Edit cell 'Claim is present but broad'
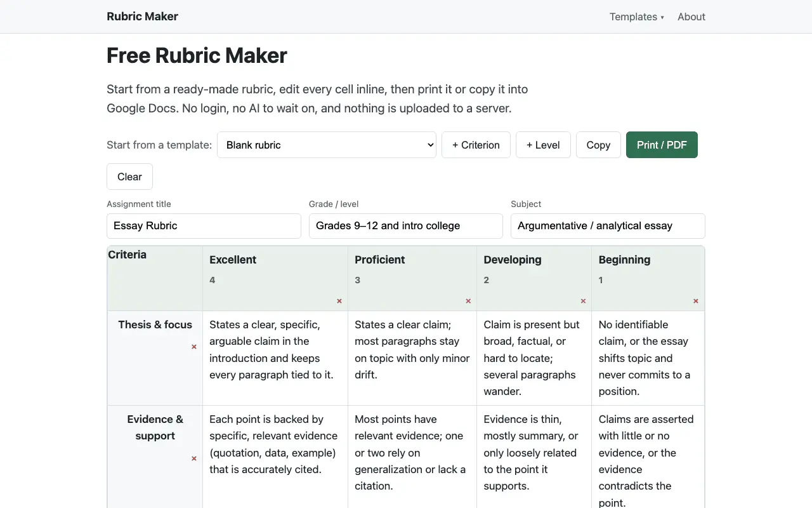The image size is (812, 508). 534,358
